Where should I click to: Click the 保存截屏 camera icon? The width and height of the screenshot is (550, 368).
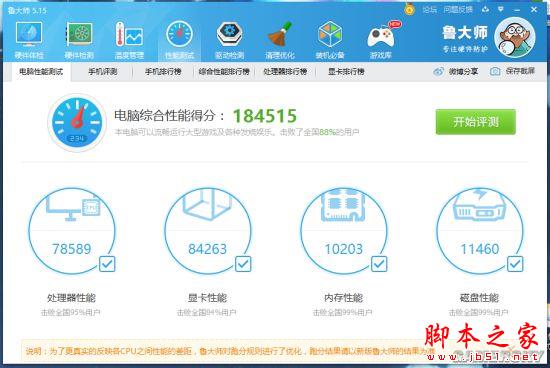tap(495, 72)
